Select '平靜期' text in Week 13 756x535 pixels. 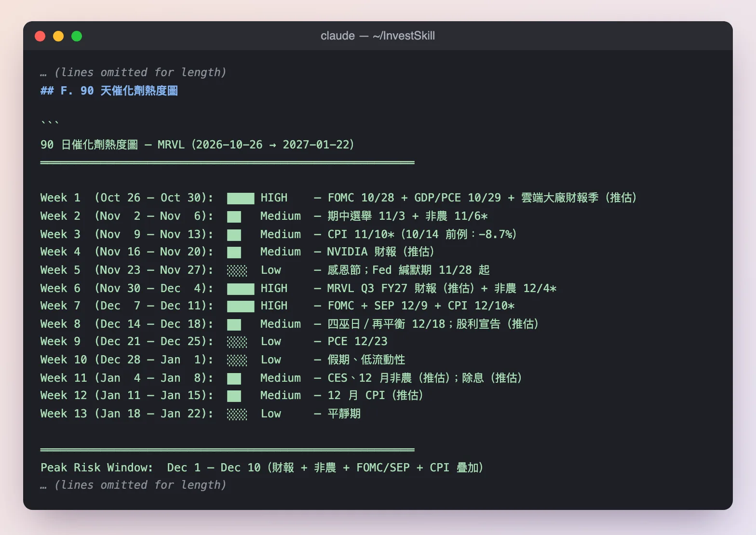344,414
